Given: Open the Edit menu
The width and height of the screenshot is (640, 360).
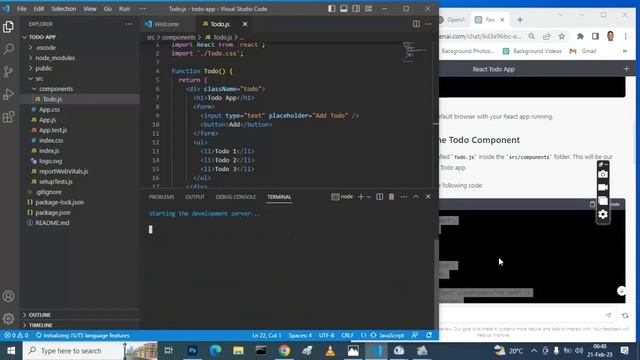Looking at the screenshot, I should [x=39, y=9].
